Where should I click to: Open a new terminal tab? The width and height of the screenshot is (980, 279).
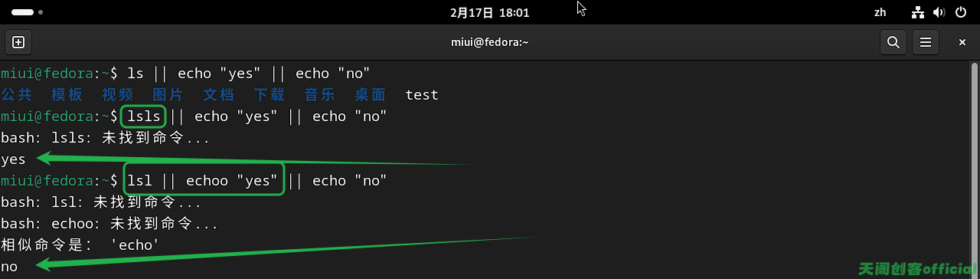pyautogui.click(x=18, y=42)
